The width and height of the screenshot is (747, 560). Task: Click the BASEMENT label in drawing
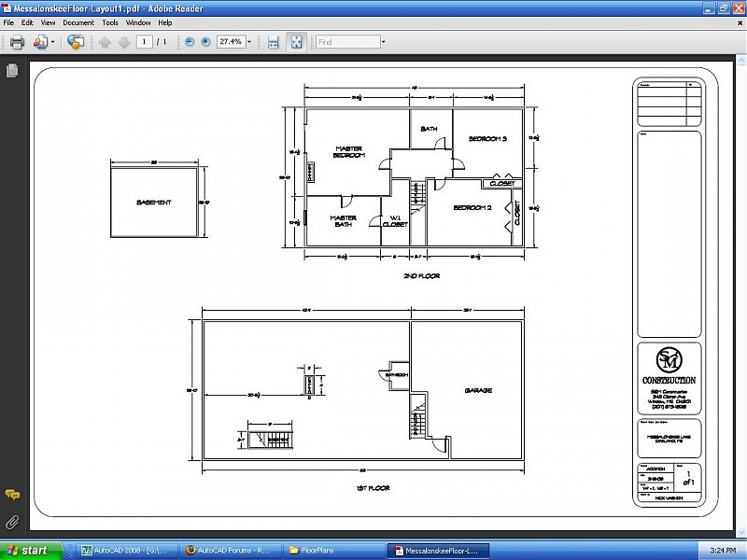click(153, 203)
